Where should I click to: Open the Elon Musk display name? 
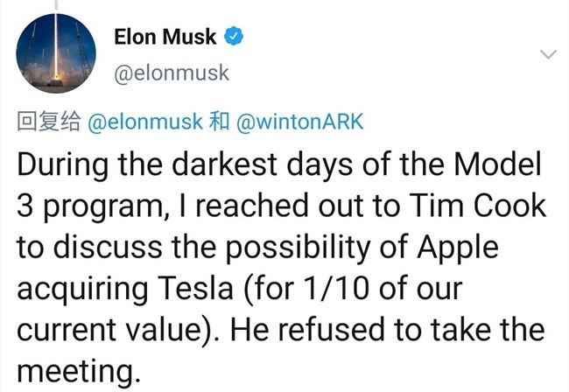(165, 37)
